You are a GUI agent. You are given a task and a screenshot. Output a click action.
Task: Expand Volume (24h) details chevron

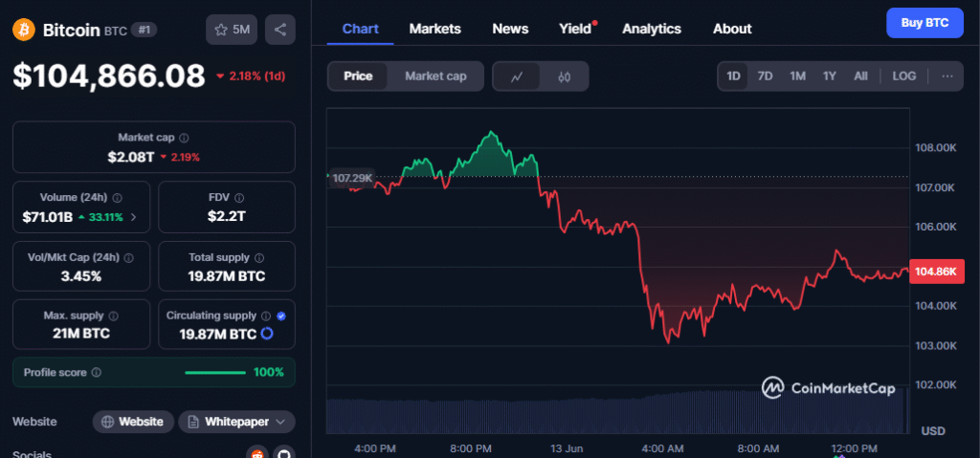tap(133, 217)
